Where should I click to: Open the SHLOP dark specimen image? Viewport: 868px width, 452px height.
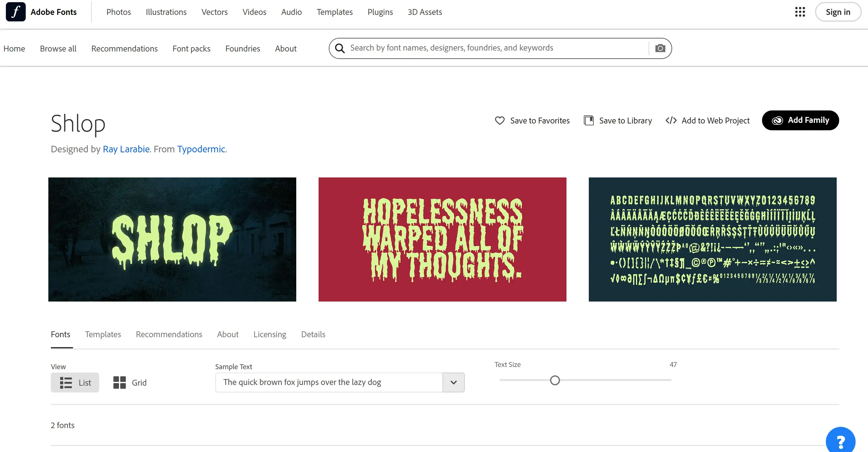pos(172,239)
